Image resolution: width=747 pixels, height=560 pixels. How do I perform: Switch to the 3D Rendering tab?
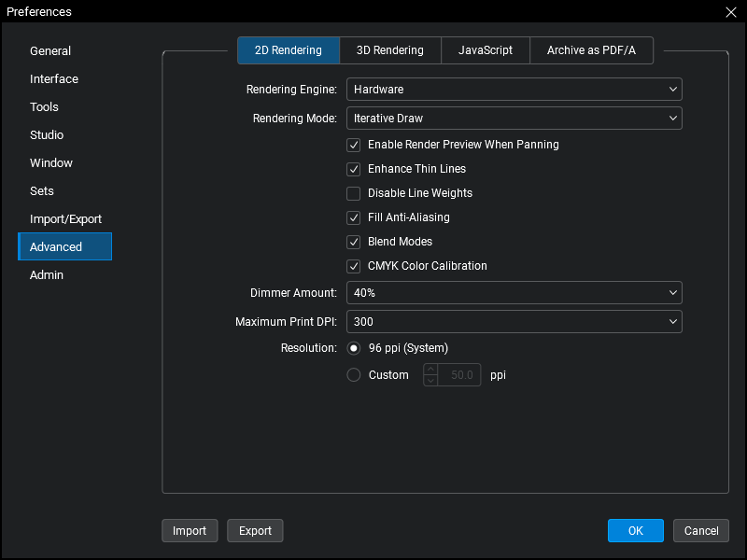[389, 50]
